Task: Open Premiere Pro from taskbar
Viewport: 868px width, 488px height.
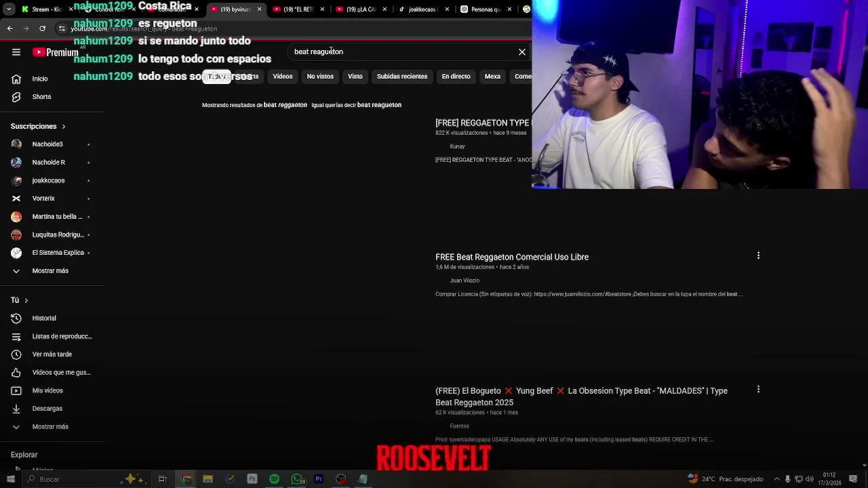Action: coord(319,479)
